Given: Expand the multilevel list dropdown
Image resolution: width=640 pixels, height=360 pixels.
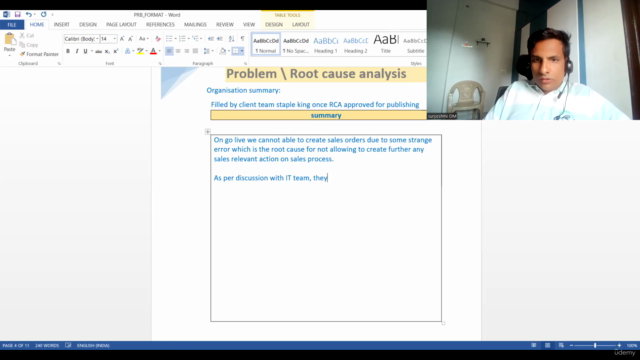Looking at the screenshot, I should (201, 39).
